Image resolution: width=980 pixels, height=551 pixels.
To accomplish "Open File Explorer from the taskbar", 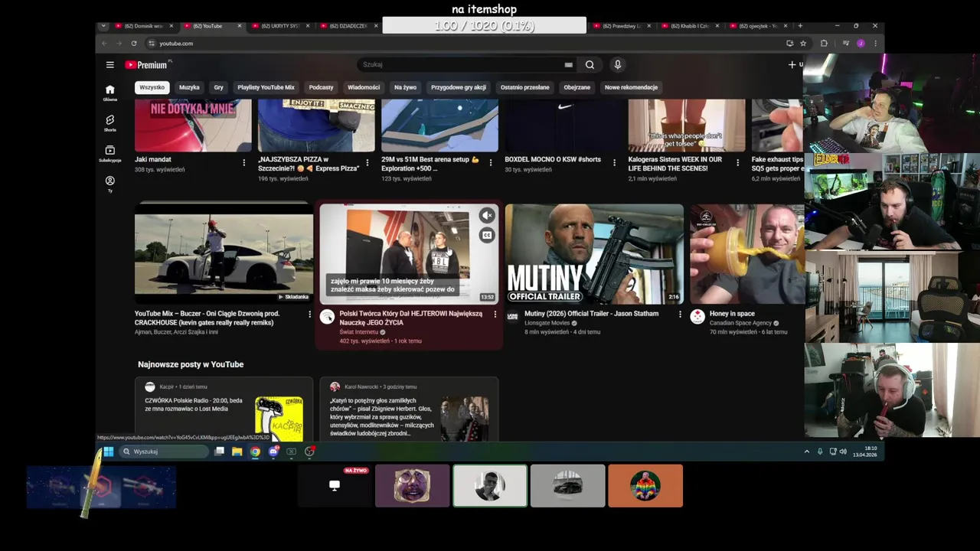I will point(237,452).
